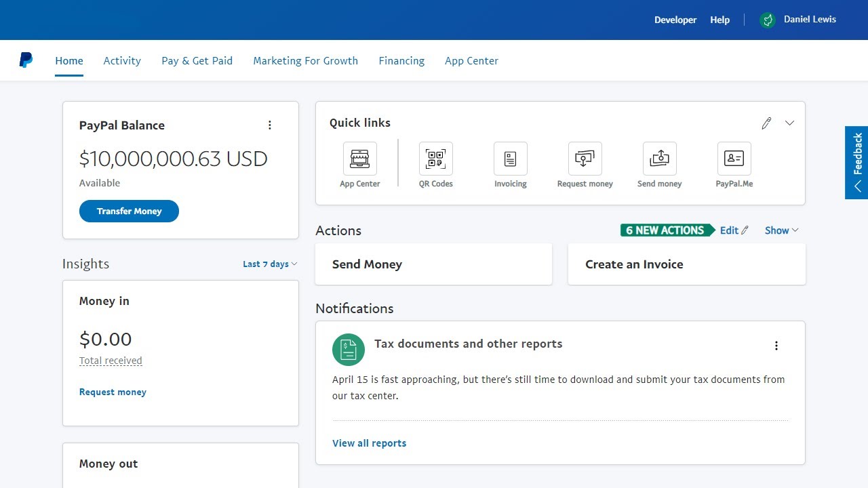The height and width of the screenshot is (488, 868).
Task: Open the Feedback side tab
Action: click(856, 163)
